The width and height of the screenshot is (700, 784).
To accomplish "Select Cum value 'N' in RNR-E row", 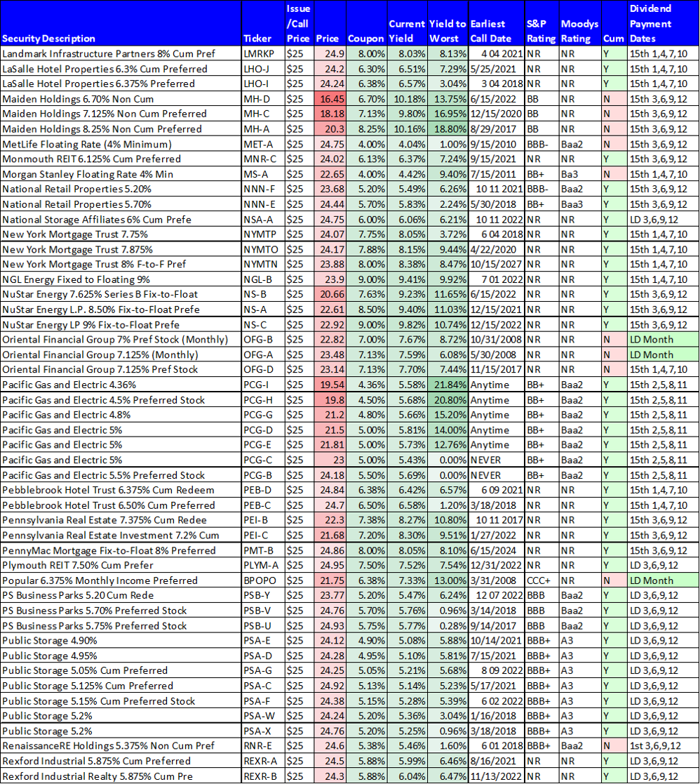I will [x=614, y=745].
